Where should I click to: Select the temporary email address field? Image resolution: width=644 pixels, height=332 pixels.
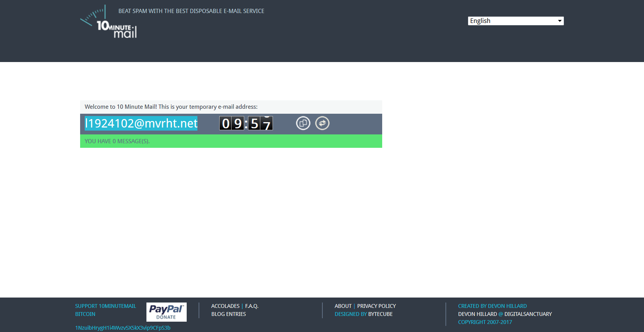point(141,123)
